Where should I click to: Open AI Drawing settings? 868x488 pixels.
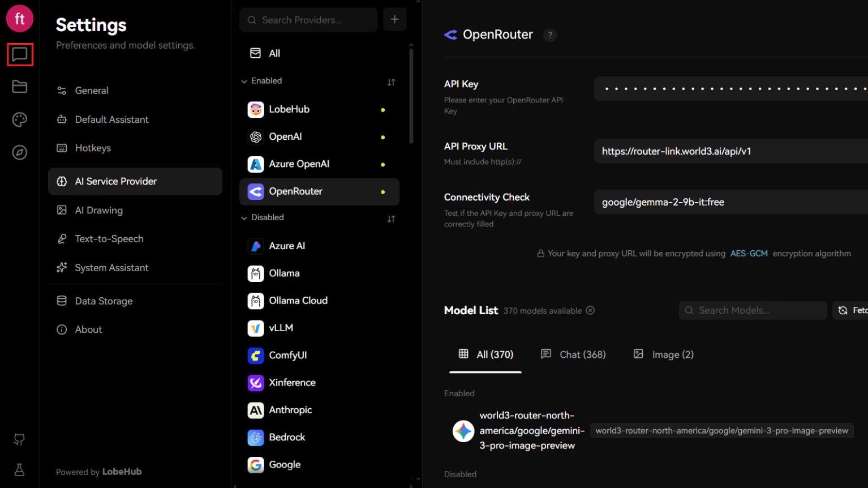135,210
